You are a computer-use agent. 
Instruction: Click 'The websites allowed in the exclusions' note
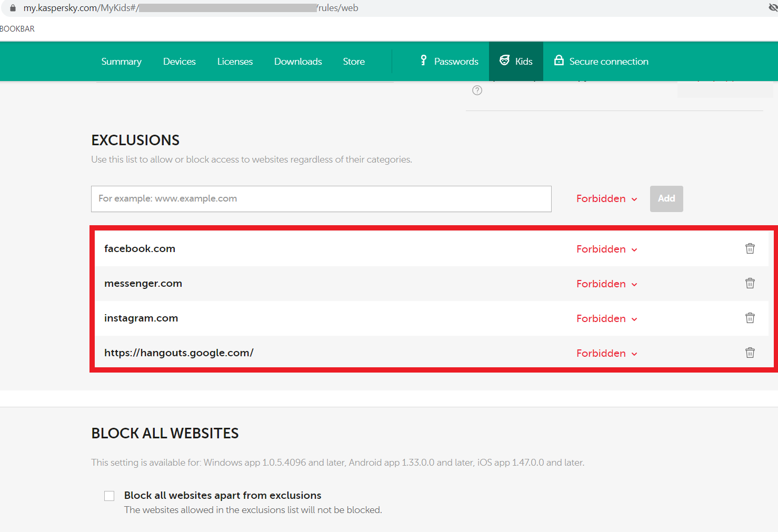coord(253,510)
